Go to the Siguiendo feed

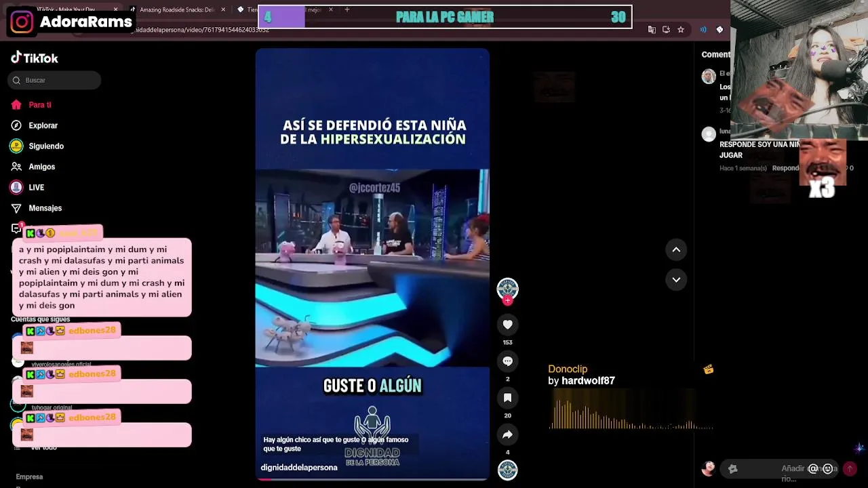click(x=46, y=146)
